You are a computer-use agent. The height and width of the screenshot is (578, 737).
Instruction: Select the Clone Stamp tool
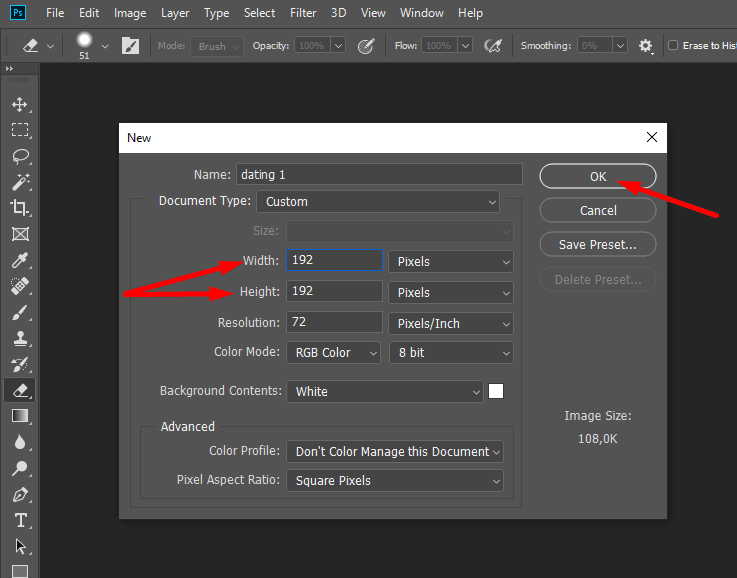[19, 339]
